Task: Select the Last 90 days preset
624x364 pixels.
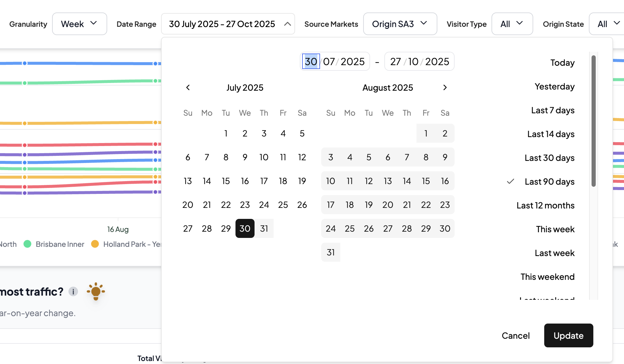Action: tap(549, 181)
